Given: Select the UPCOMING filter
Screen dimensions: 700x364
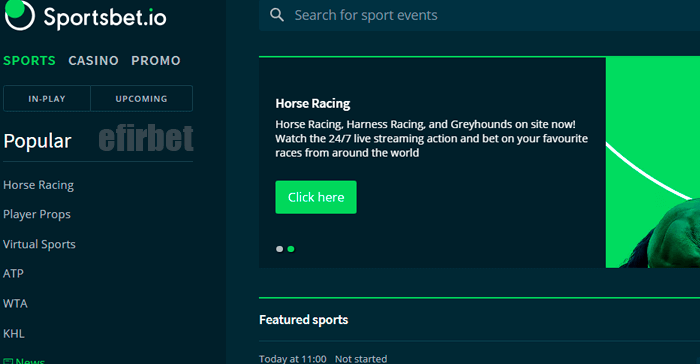Looking at the screenshot, I should (142, 99).
